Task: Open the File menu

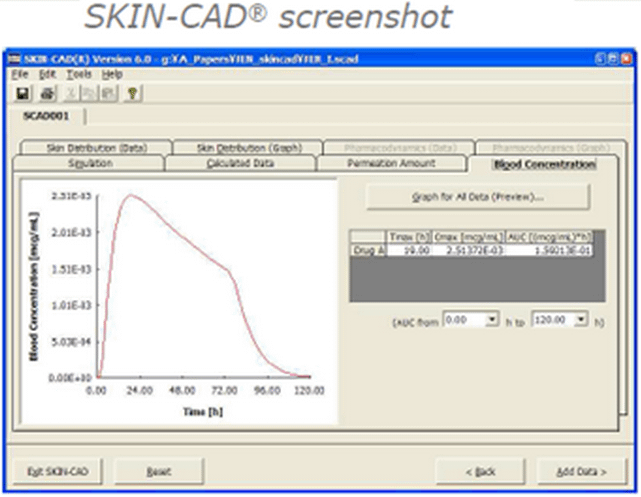Action: click(20, 74)
